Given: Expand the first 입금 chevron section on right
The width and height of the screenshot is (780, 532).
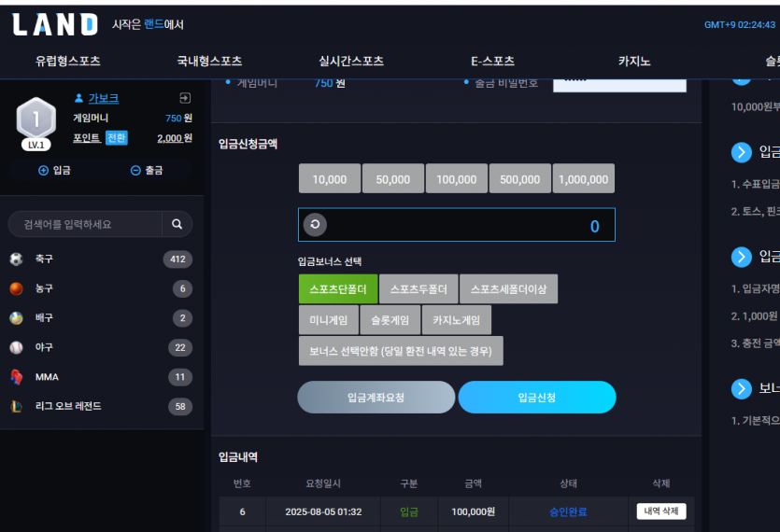Looking at the screenshot, I should 741,152.
